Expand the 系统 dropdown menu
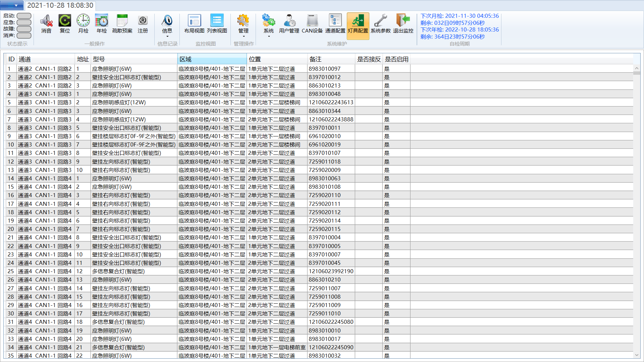Image resolution: width=644 pixels, height=362 pixels. pos(269,36)
